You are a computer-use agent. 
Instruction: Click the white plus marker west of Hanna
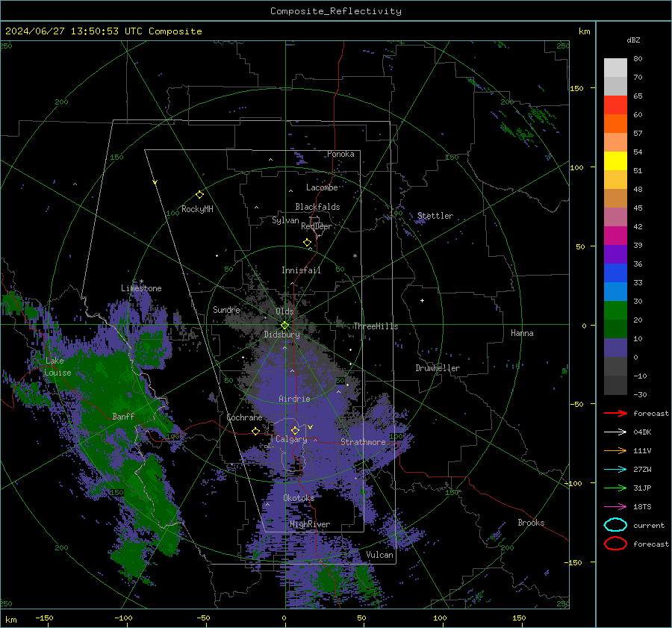click(422, 300)
